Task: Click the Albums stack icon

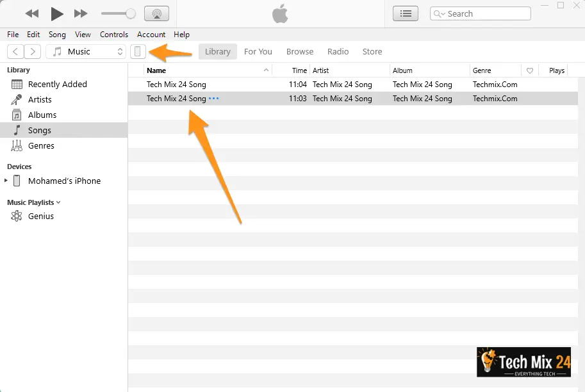Action: click(17, 115)
